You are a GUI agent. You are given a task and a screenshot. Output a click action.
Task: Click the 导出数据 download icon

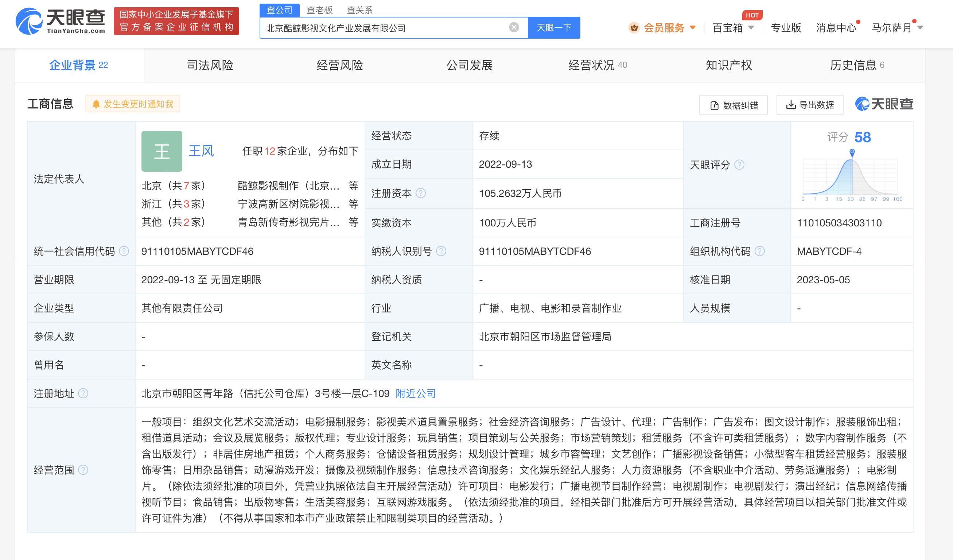click(791, 104)
